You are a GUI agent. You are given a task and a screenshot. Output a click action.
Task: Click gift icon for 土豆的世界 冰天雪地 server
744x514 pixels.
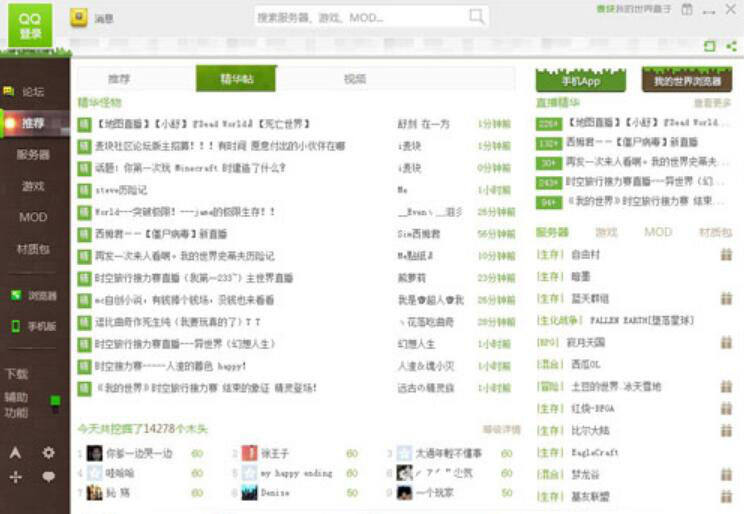726,386
